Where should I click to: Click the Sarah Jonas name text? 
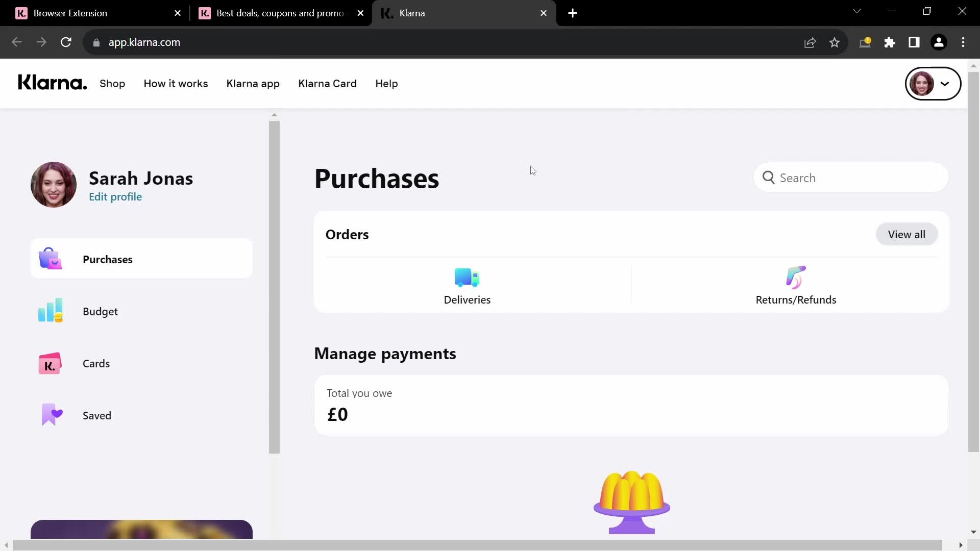tap(141, 178)
